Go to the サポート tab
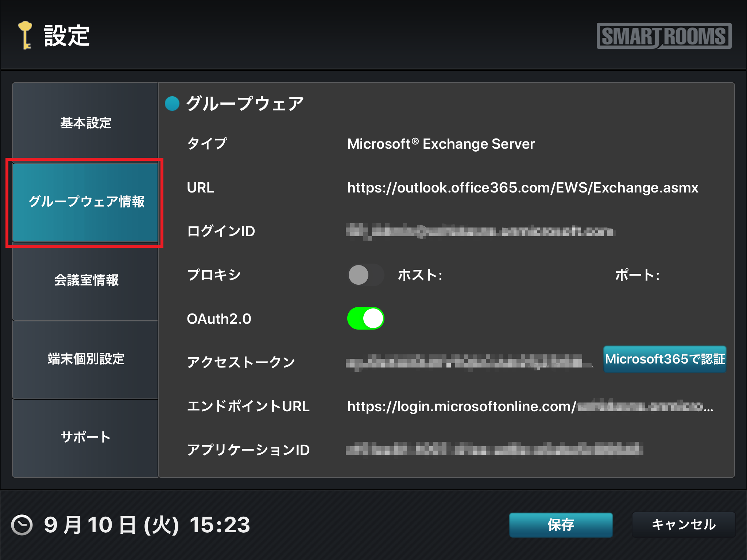Screen dimensions: 747x560 (x=85, y=437)
